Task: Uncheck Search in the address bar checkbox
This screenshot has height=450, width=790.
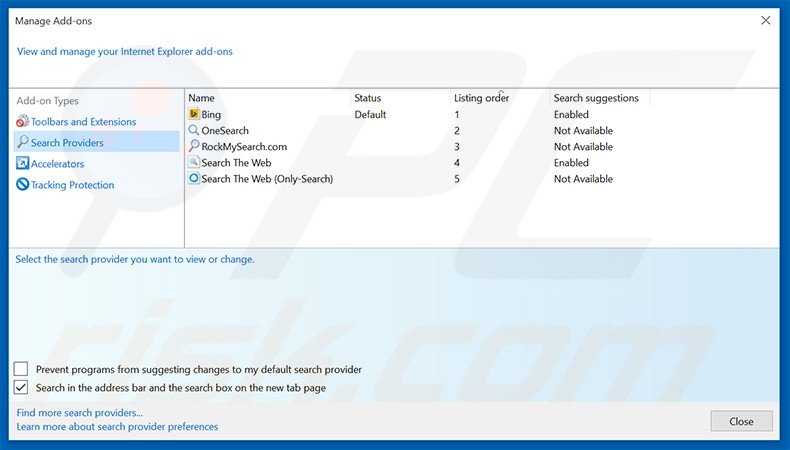Action: pos(21,387)
